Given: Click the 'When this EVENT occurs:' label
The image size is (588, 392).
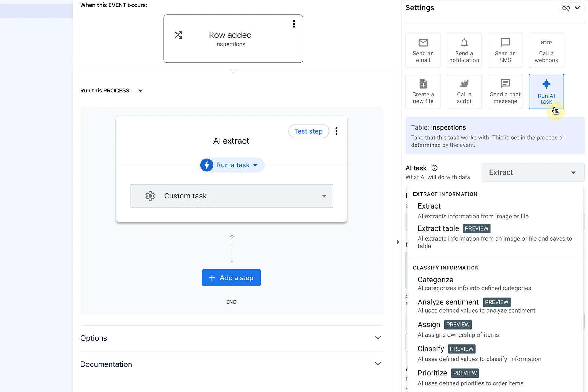Looking at the screenshot, I should (x=114, y=5).
